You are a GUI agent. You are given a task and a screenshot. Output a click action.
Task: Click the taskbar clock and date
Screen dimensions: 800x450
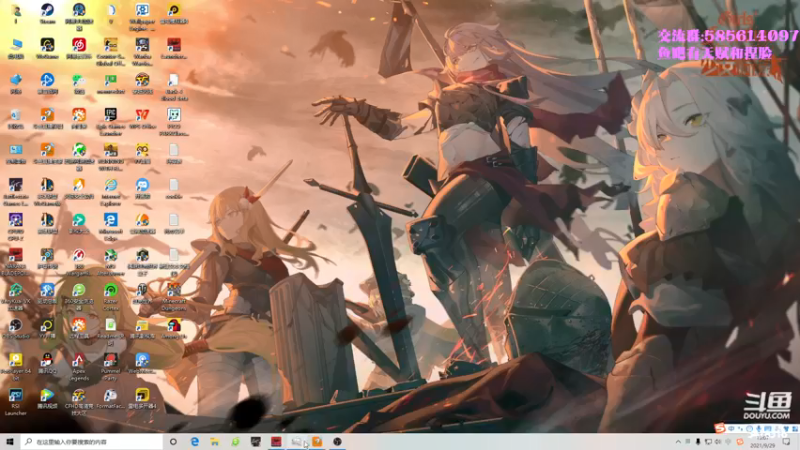coord(763,442)
